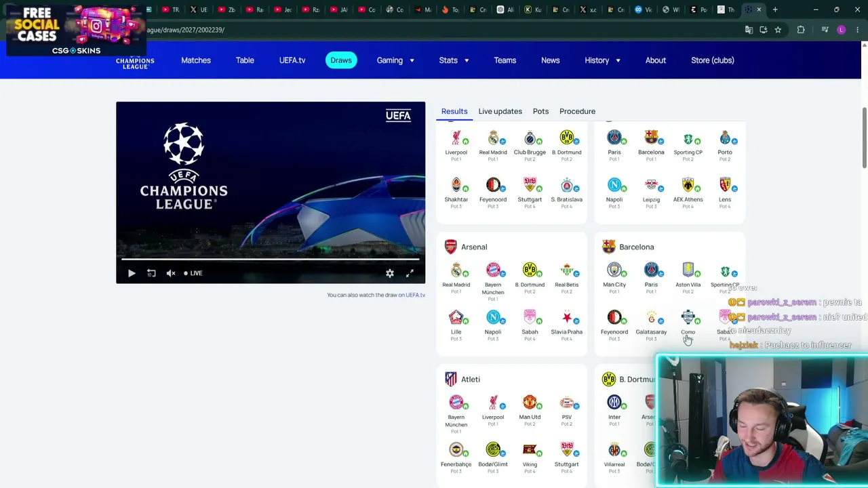
Task: Open the Pots tab
Action: (x=540, y=111)
